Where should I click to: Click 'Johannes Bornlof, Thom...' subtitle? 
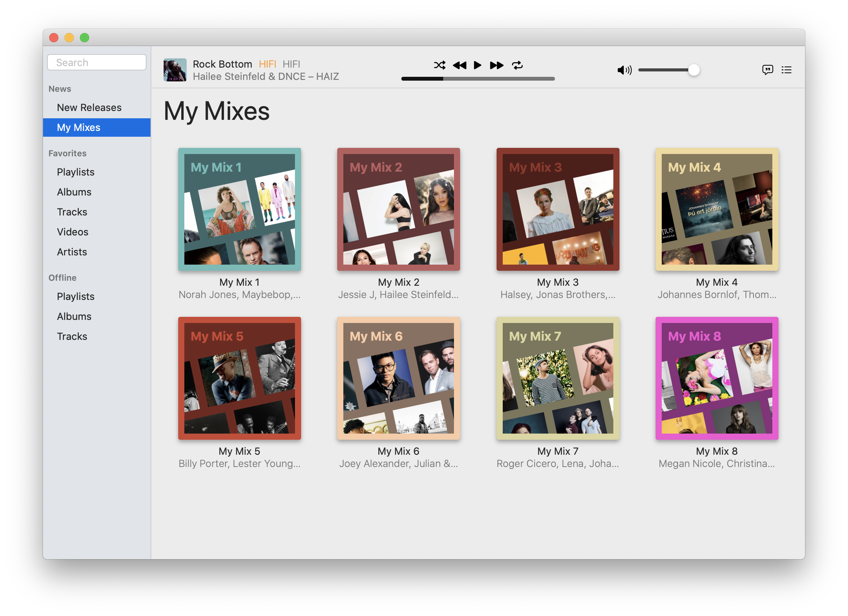[717, 295]
